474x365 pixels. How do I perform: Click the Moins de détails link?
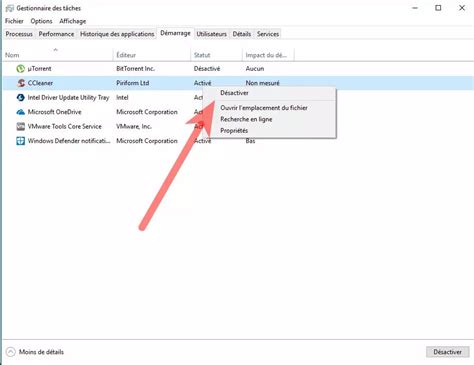coord(41,352)
